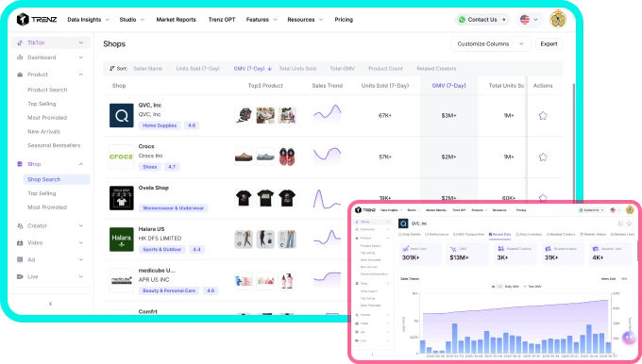
Task: Click the Shoes category tag on Crocs
Action: point(149,167)
